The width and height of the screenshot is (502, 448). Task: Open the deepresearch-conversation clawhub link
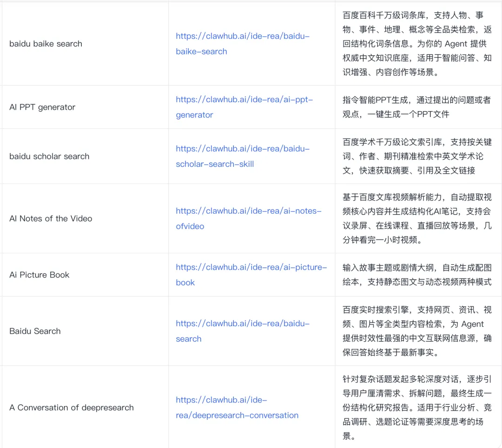237,408
